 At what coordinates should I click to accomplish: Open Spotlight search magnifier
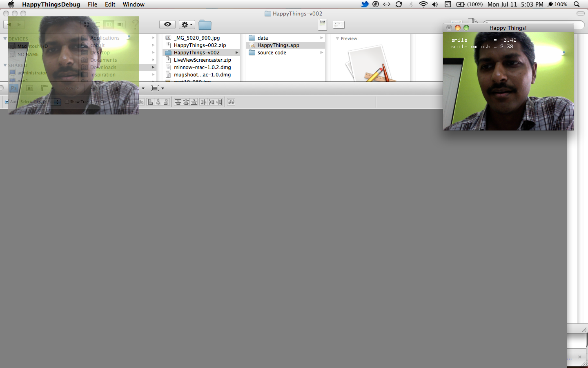[577, 4]
